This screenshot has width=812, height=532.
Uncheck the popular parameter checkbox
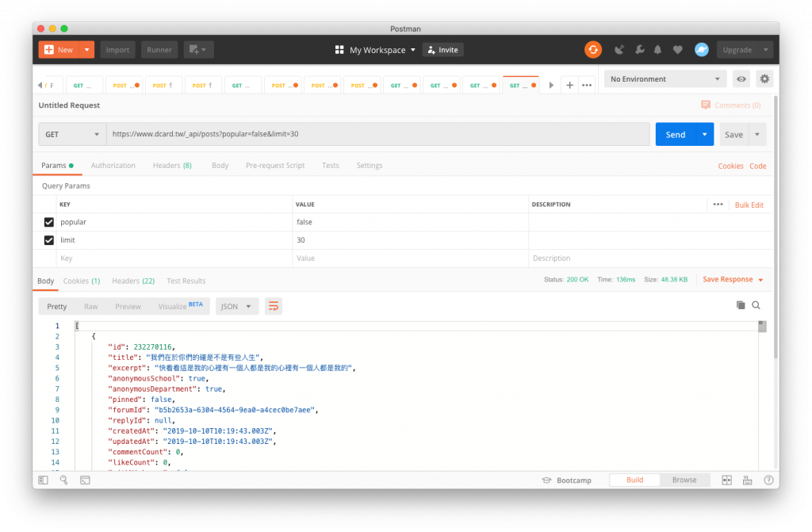click(48, 222)
